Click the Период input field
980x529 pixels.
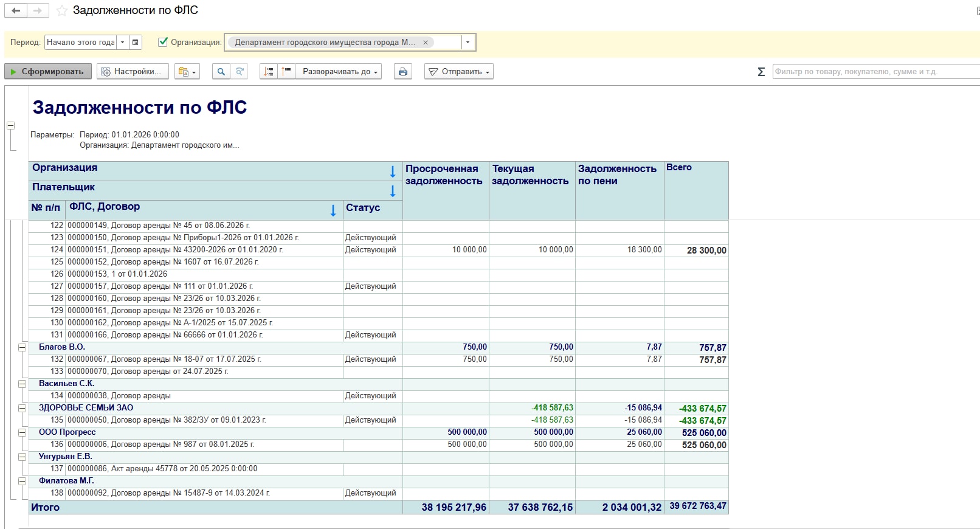pos(81,43)
